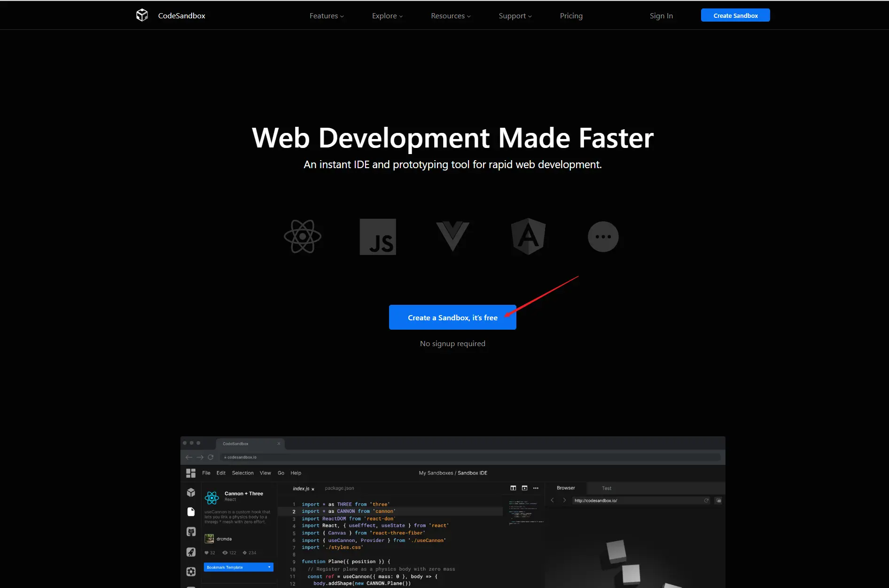Open the Help menu in IDE preview
The height and width of the screenshot is (588, 889).
[296, 473]
